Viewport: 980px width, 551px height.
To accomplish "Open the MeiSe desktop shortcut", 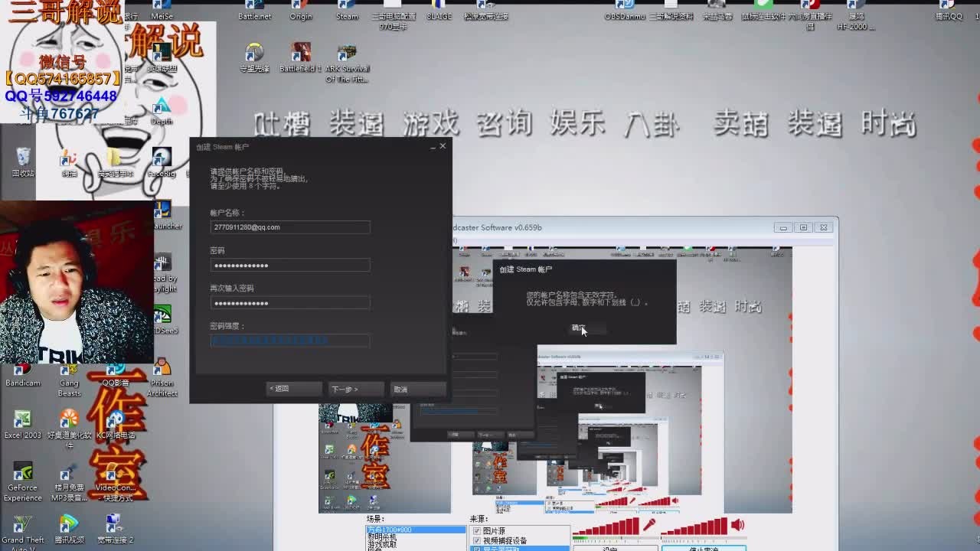I will tap(162, 11).
